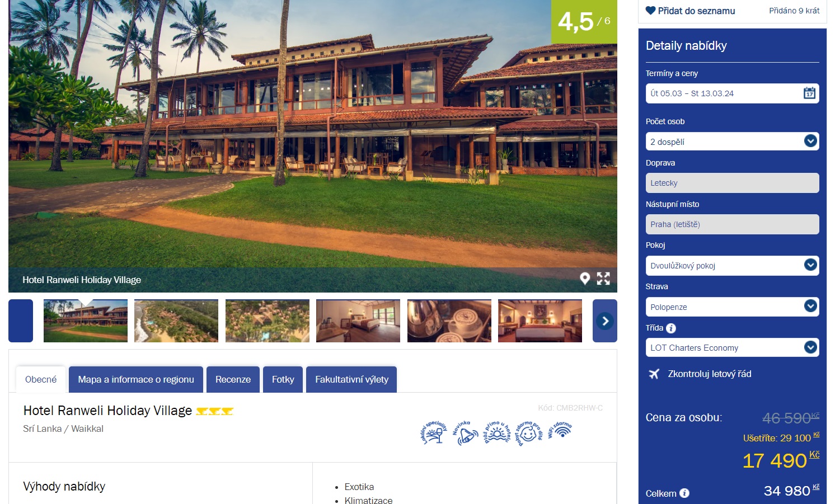
Task: Open the Mapa a informace o regionu tab
Action: [x=136, y=379]
